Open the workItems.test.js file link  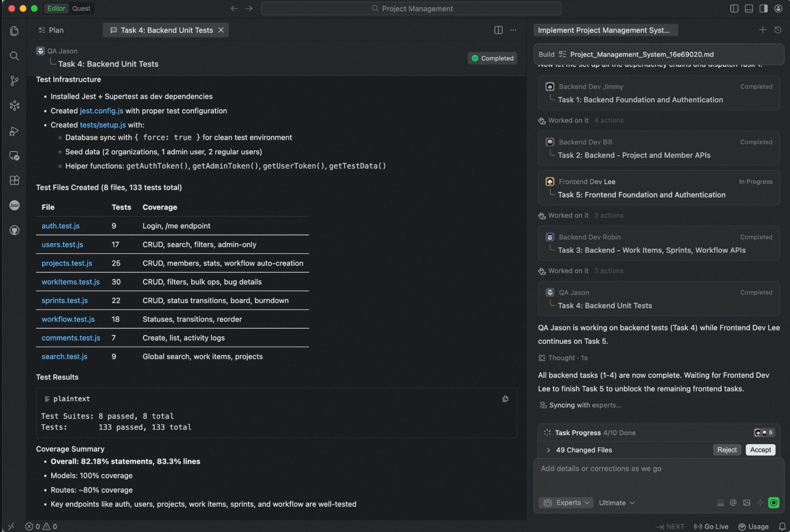click(x=71, y=282)
